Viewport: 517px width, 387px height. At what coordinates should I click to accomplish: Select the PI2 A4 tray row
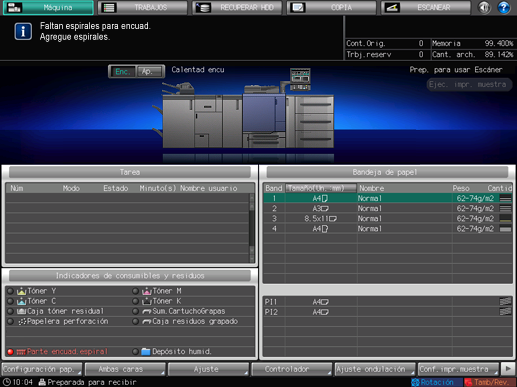[x=388, y=312]
